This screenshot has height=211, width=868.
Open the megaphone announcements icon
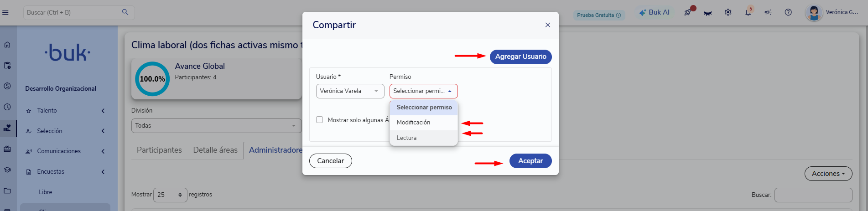(768, 12)
